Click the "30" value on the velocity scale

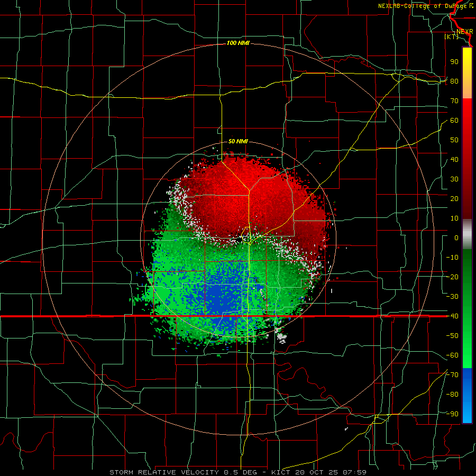[454, 179]
